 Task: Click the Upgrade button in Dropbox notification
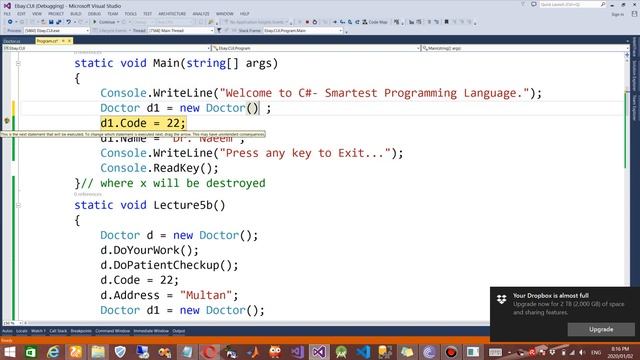601,329
